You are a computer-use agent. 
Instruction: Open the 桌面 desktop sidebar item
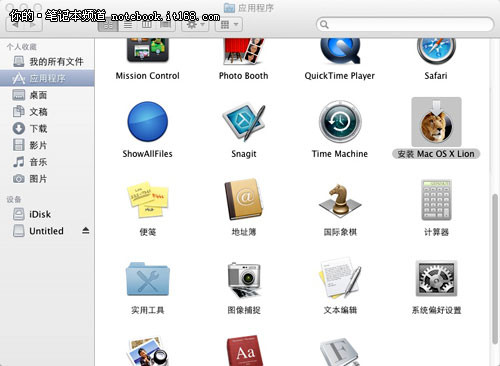(x=47, y=95)
